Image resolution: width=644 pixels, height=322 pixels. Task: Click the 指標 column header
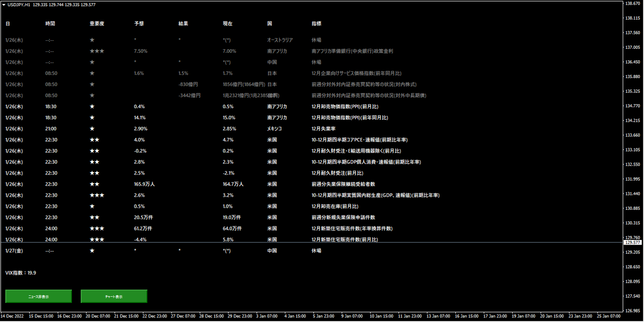316,24
